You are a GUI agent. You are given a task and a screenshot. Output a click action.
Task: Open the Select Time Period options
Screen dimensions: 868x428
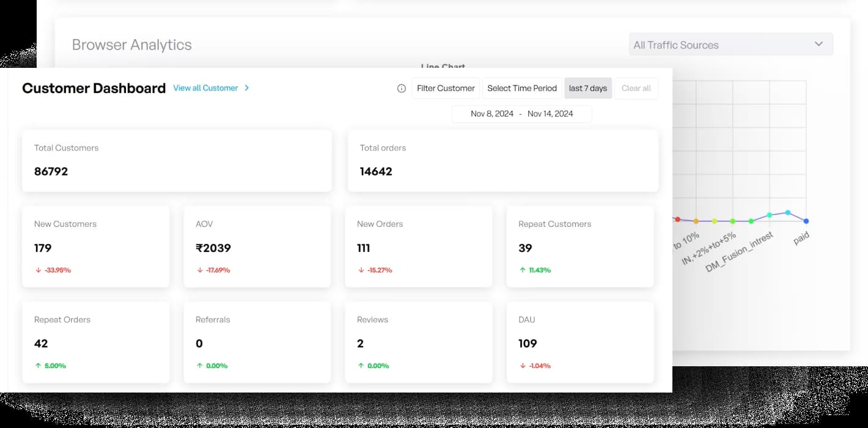521,88
